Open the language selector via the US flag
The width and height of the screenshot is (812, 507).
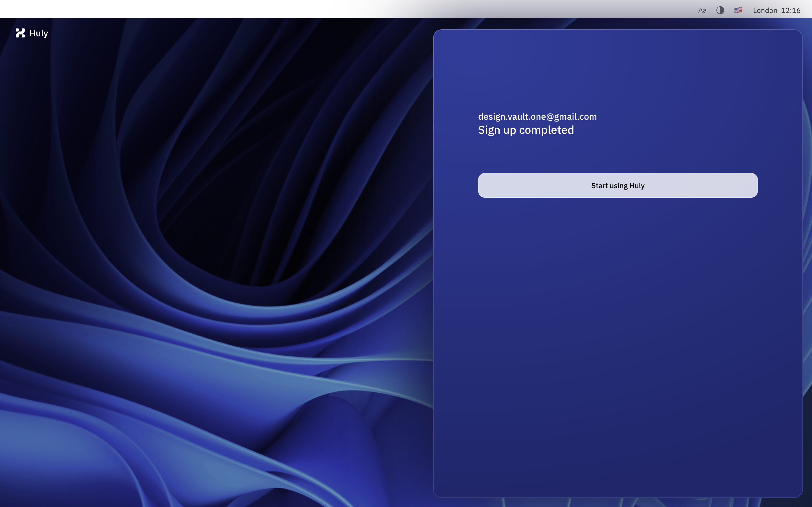coord(738,10)
